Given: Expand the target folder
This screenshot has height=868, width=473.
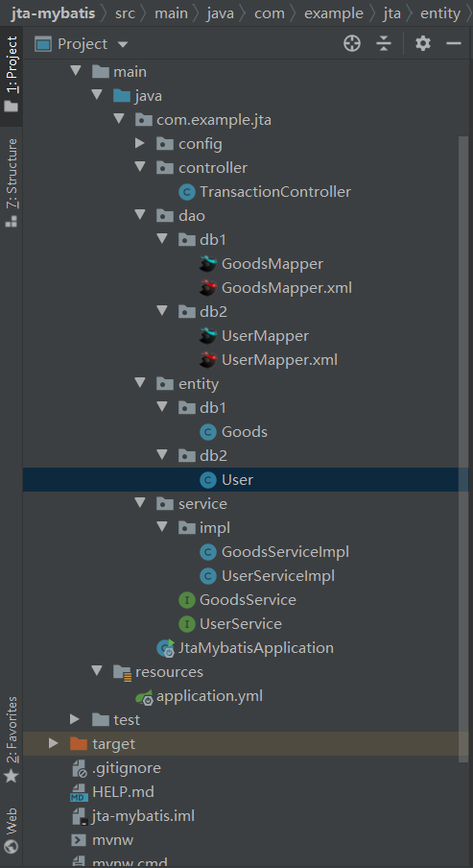Looking at the screenshot, I should (54, 743).
